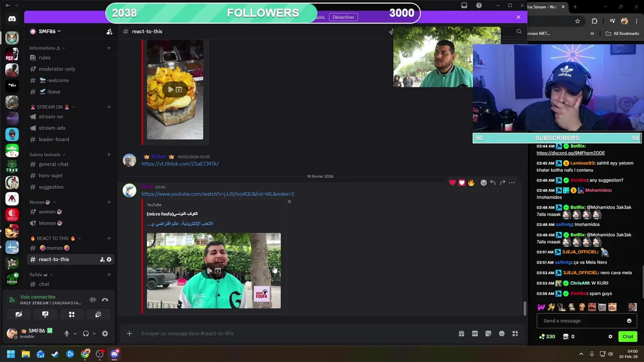Close the YouTube embed preview
The height and width of the screenshot is (362, 644).
pyautogui.click(x=289, y=202)
